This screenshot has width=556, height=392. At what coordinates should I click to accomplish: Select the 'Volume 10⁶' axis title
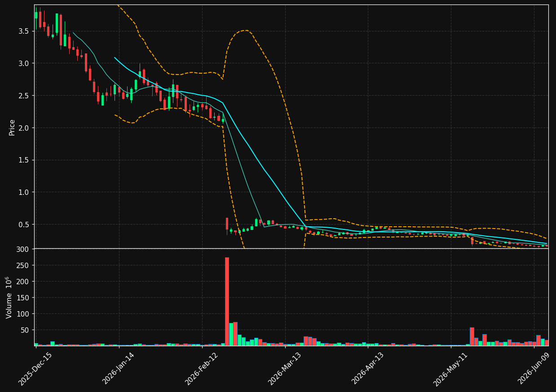click(9, 297)
